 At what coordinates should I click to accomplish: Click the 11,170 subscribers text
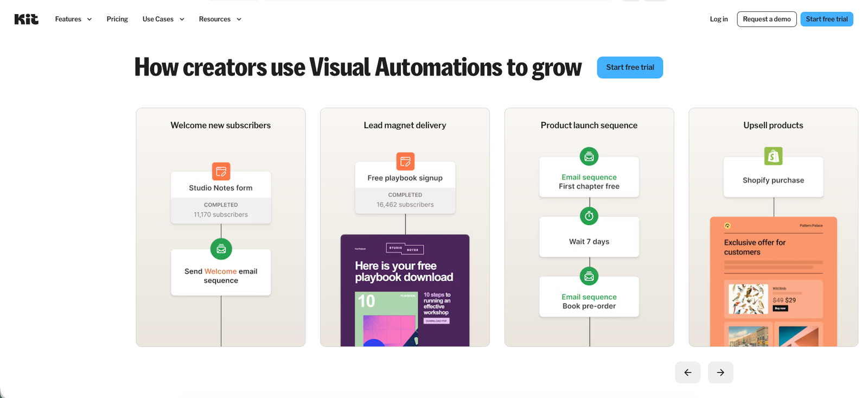221,214
